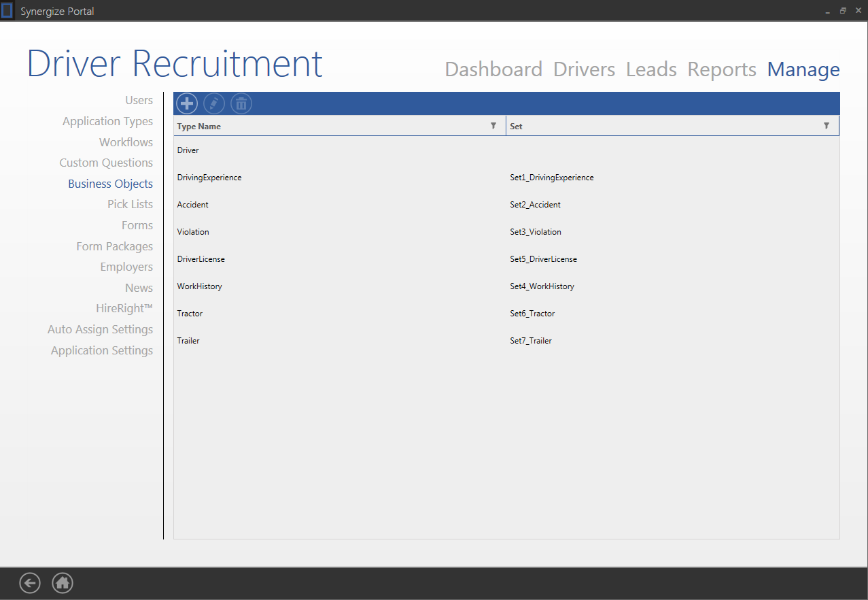
Task: Open the Reports tab
Action: (722, 69)
